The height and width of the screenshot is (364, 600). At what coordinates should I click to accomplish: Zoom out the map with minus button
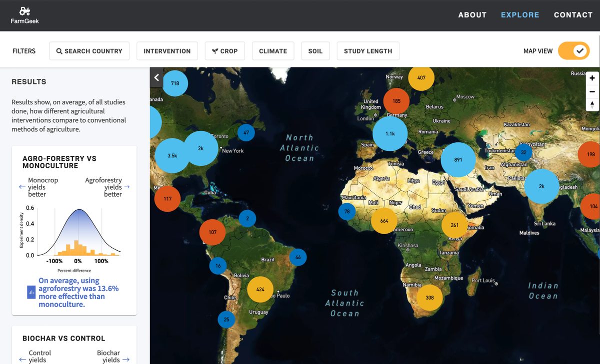pos(592,91)
